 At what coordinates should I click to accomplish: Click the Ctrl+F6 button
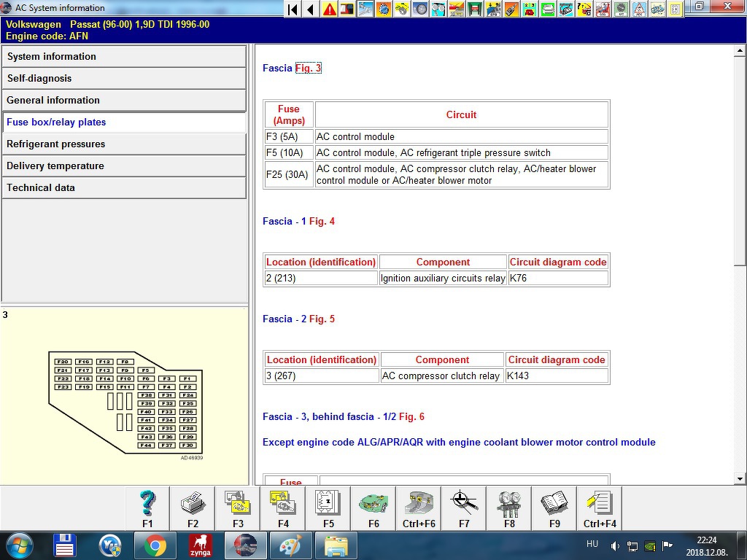[419, 508]
